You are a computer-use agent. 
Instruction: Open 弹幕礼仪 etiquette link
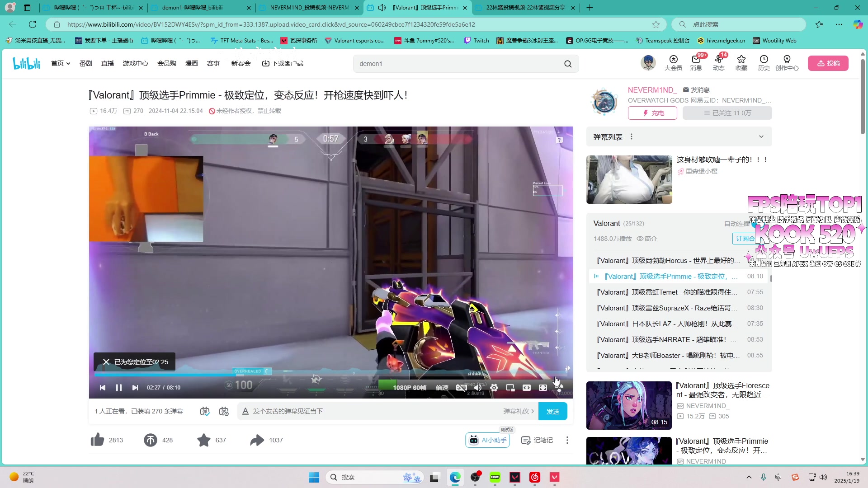point(519,411)
